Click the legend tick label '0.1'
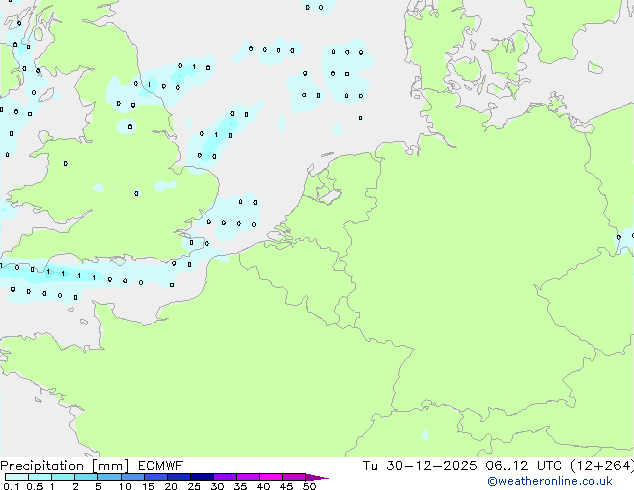This screenshot has height=490, width=634. click(x=11, y=486)
